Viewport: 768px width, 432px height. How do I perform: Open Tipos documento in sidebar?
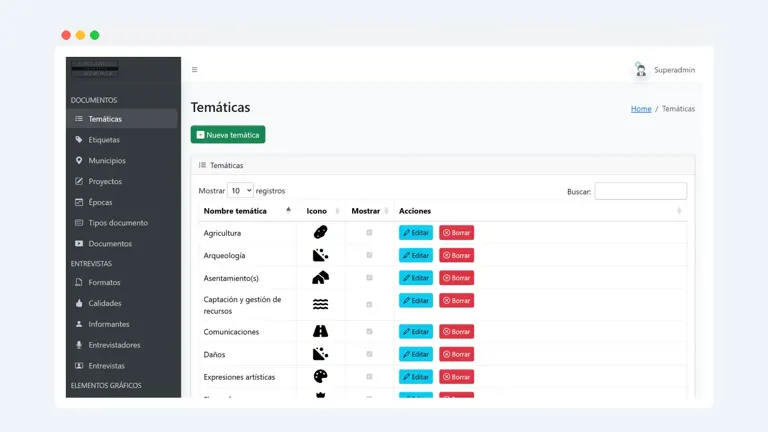click(x=121, y=223)
